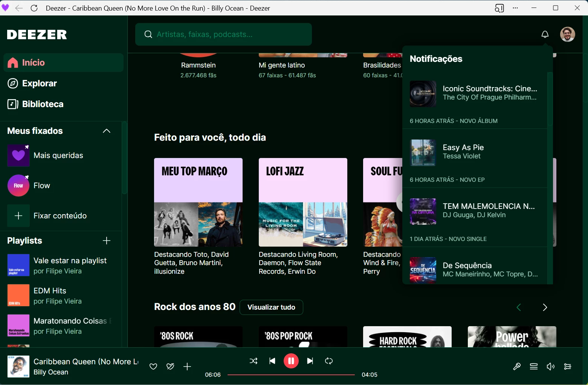Favorite Caribbean Queen with heart icon
The height and width of the screenshot is (385, 588).
point(153,366)
